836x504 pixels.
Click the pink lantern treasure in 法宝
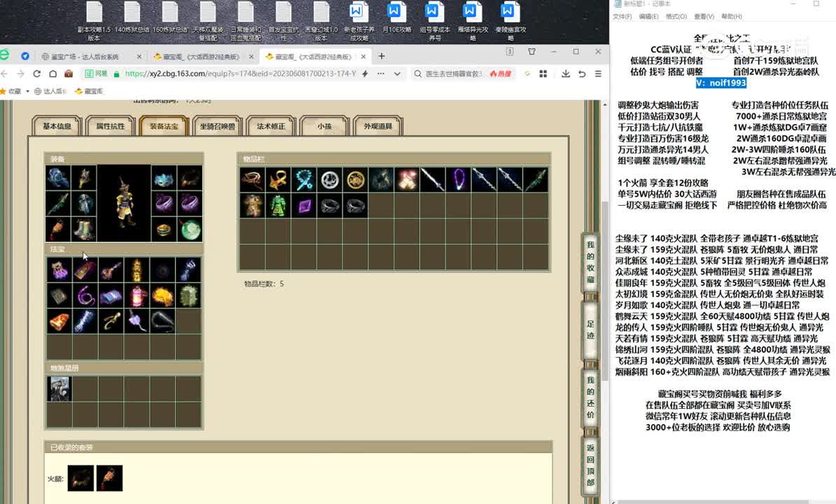(137, 295)
